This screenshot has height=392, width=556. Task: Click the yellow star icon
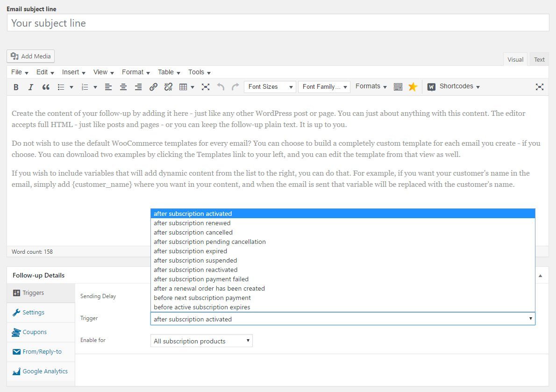[413, 87]
